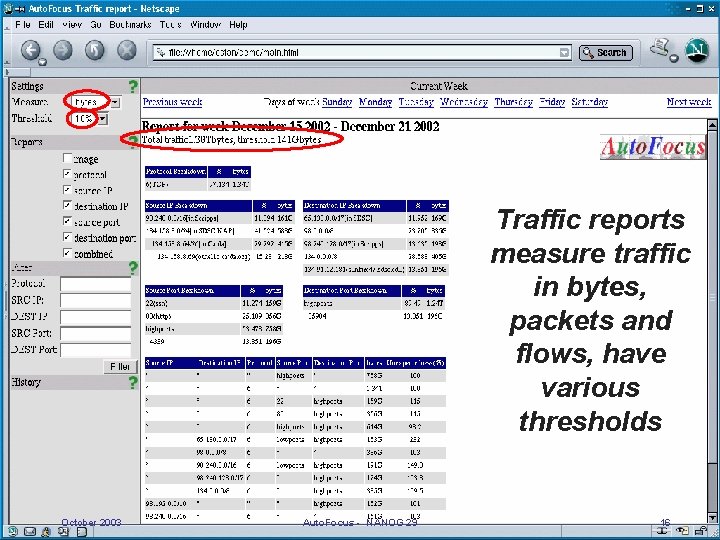This screenshot has height=540, width=720.
Task: Open the Tools menu
Action: tap(170, 24)
